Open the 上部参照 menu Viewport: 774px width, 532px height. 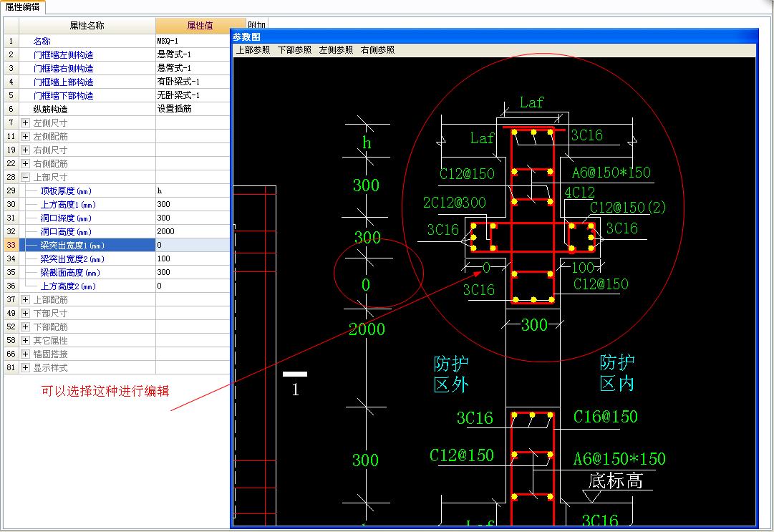point(253,50)
